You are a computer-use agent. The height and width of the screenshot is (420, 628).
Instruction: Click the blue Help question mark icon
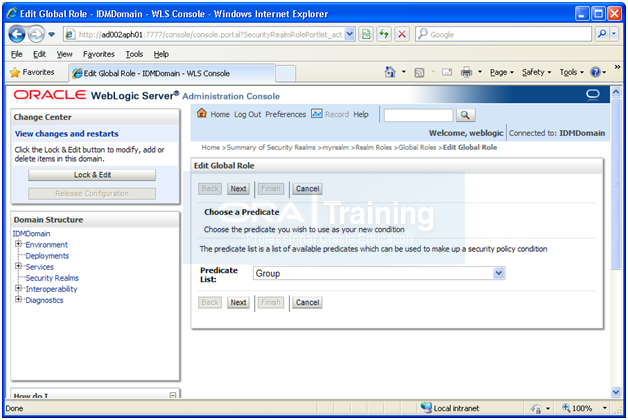tap(596, 72)
